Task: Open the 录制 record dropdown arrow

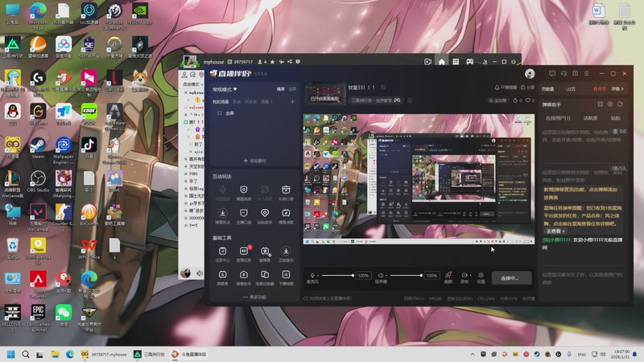Action: pos(470,275)
